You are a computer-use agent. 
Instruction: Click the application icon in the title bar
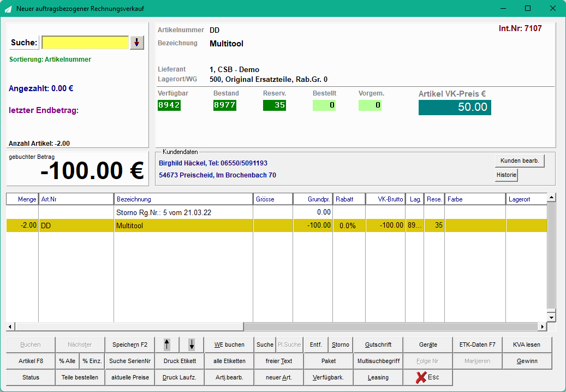[x=8, y=9]
